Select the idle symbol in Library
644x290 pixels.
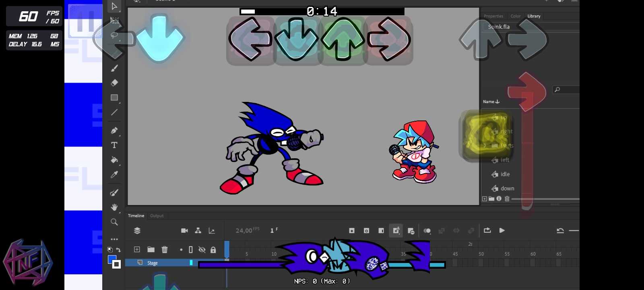(505, 174)
